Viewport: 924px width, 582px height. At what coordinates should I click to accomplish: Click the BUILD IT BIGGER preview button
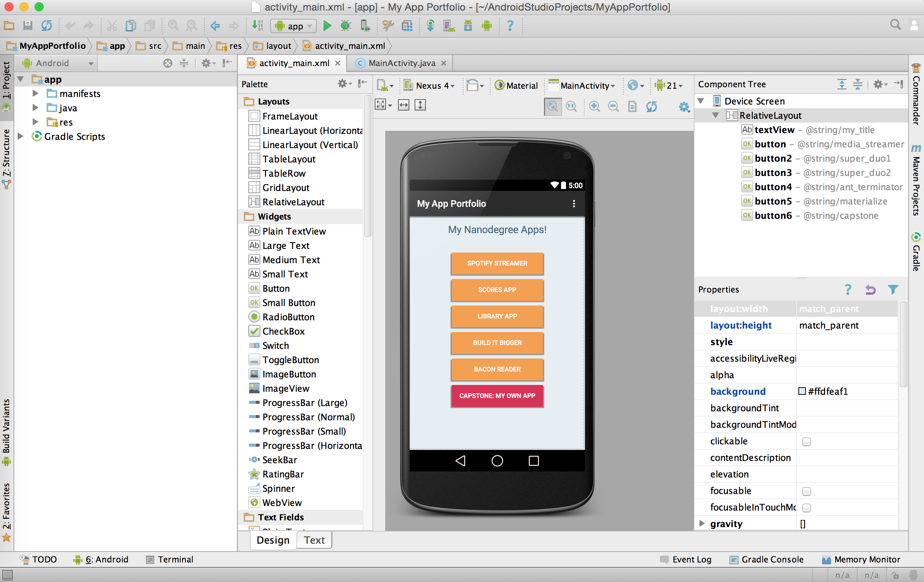click(x=497, y=343)
